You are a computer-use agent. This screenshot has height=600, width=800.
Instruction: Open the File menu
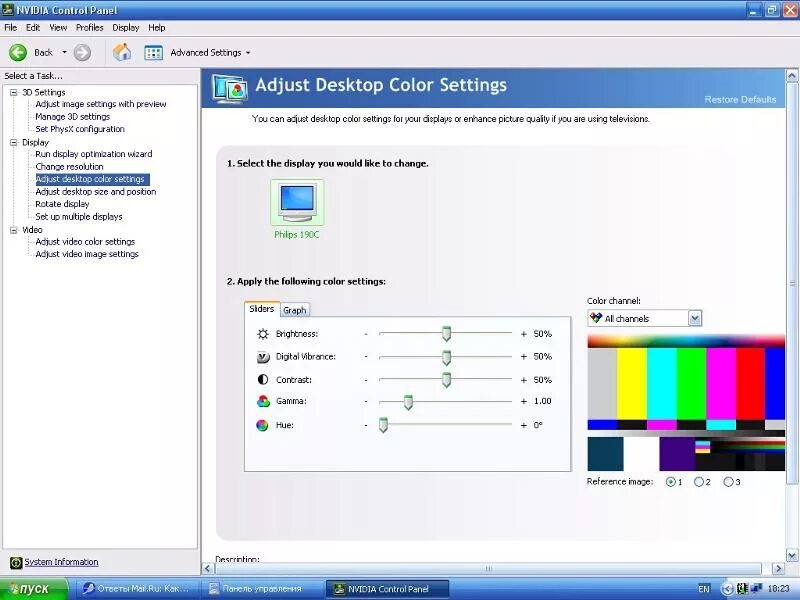pyautogui.click(x=10, y=28)
